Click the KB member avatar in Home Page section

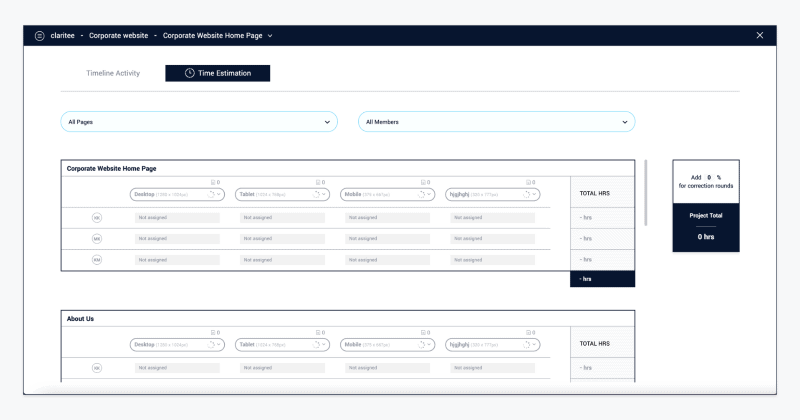click(97, 217)
